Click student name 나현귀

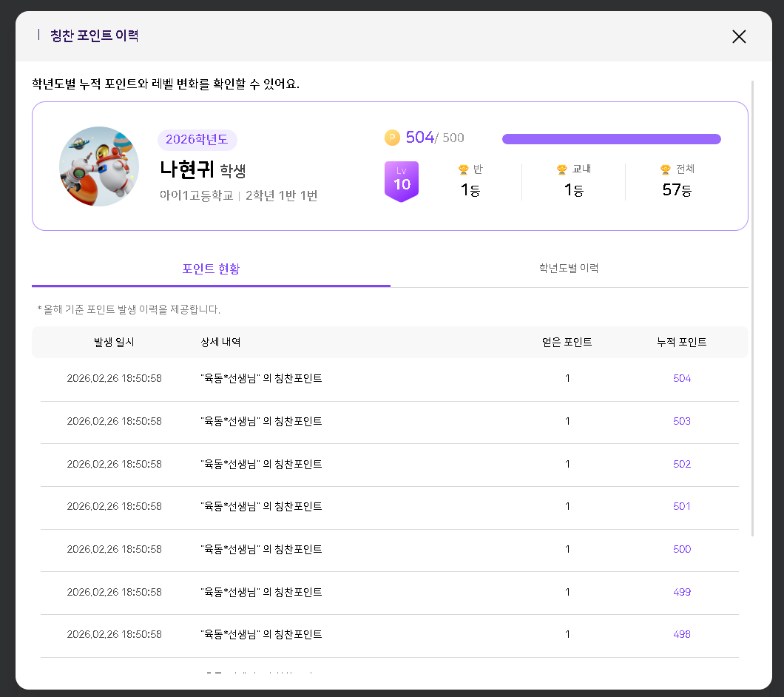click(187, 169)
